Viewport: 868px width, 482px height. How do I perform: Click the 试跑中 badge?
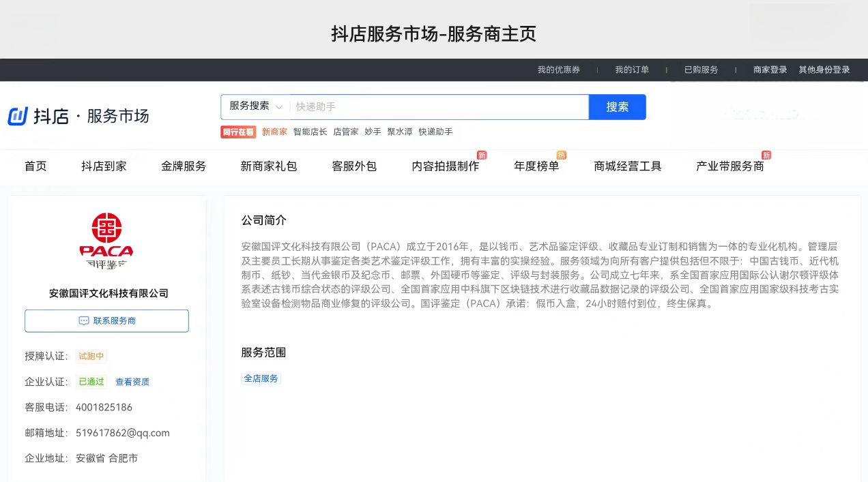(x=91, y=357)
